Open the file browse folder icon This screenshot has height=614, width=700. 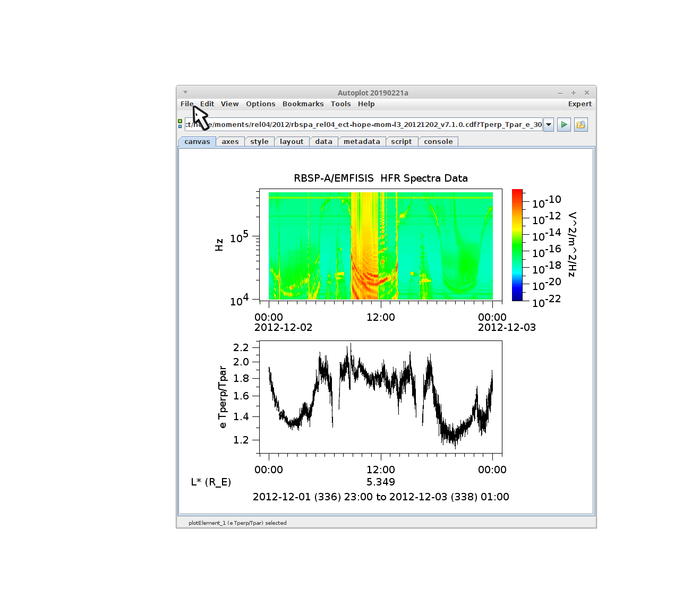click(581, 125)
